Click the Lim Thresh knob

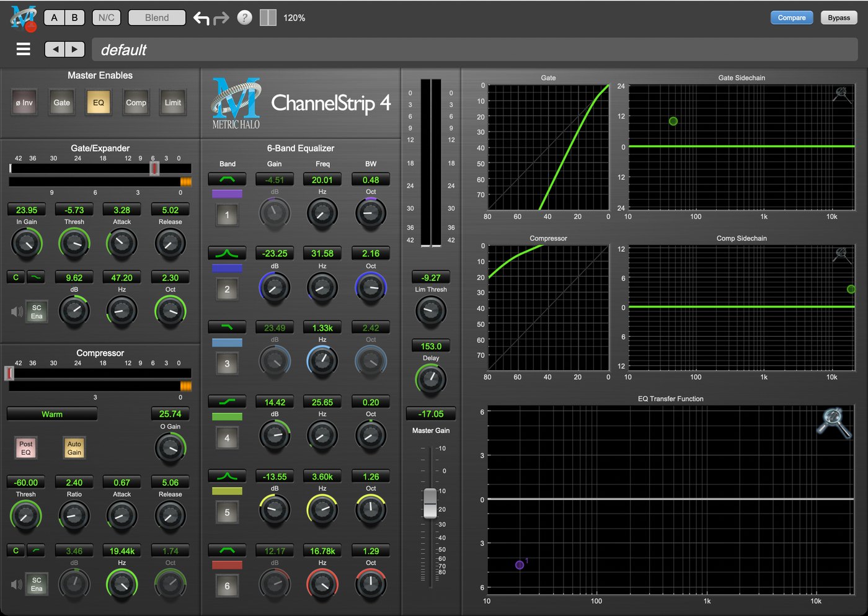tap(430, 311)
